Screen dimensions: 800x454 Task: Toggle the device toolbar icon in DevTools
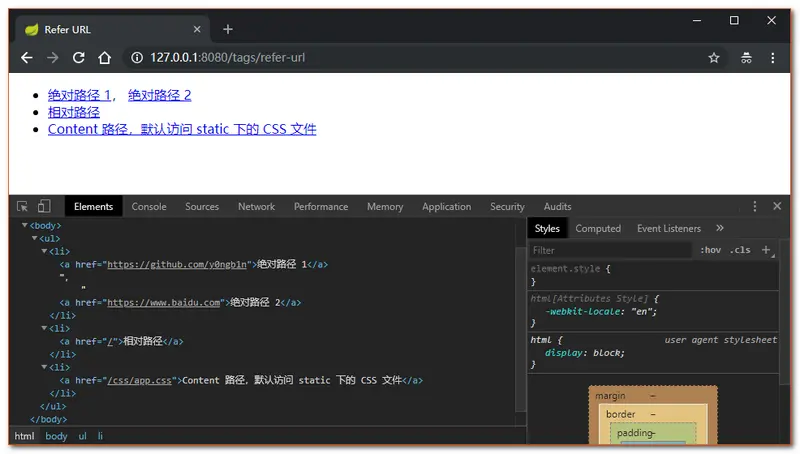tap(44, 207)
